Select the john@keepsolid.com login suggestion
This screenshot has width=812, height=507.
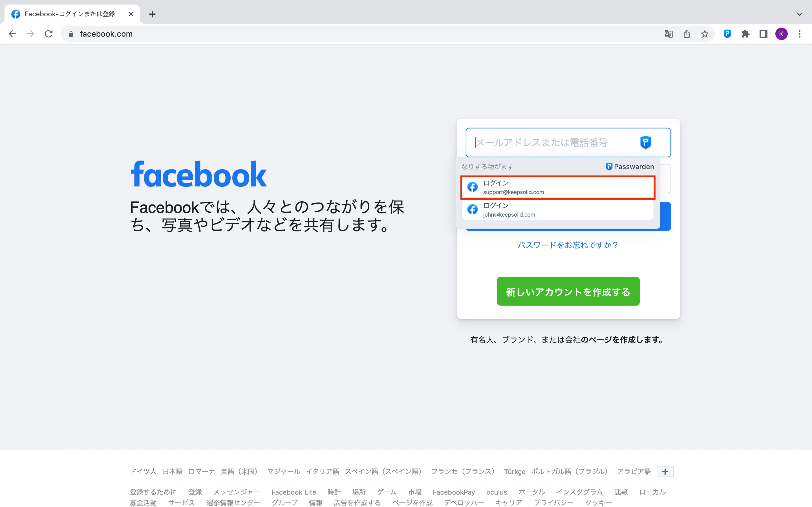(x=557, y=210)
